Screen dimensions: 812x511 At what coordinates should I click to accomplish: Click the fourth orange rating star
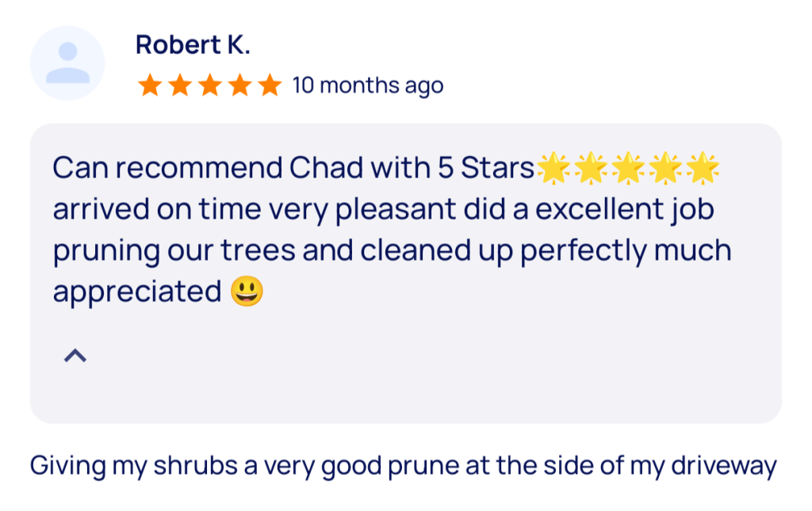[x=239, y=85]
